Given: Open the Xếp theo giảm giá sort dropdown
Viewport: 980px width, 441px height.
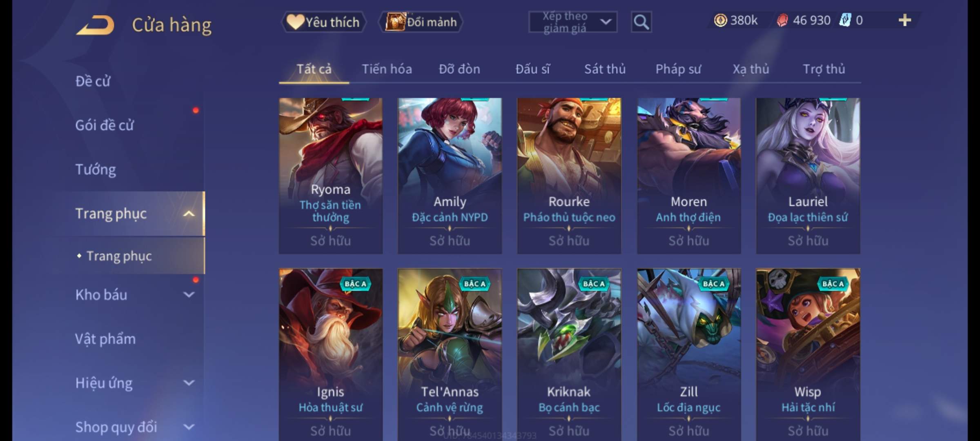Looking at the screenshot, I should 572,22.
